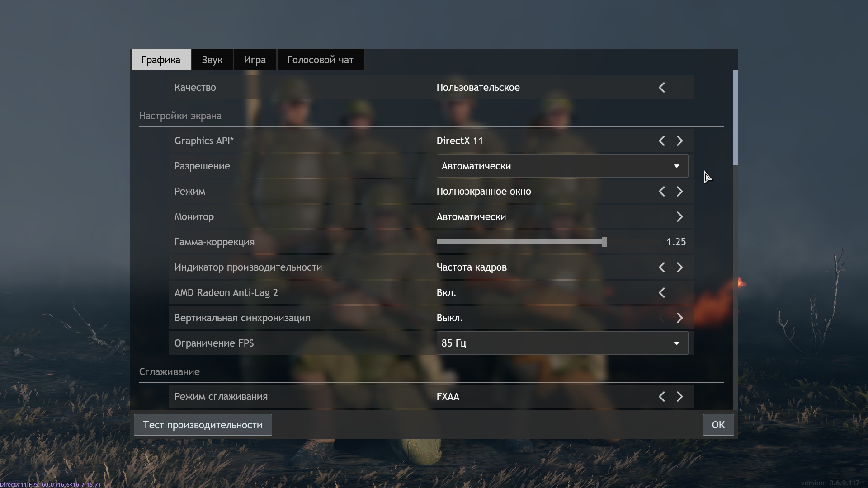Switch Режим to next option with right arrow

679,192
